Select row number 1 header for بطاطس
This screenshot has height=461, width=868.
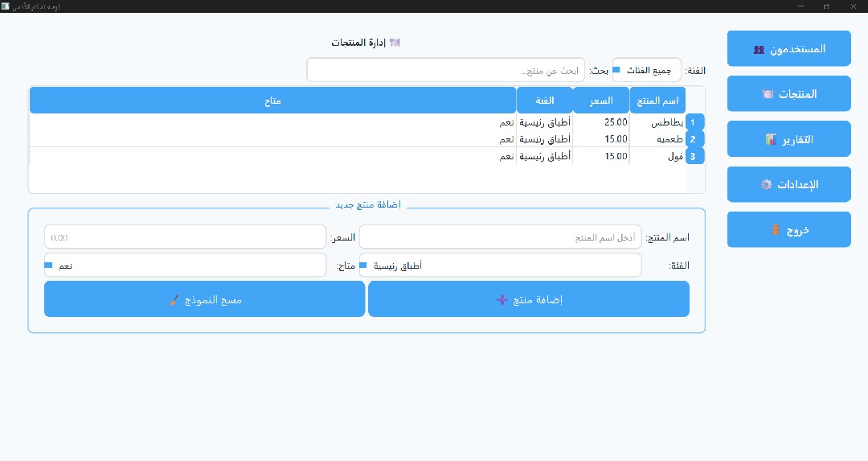tap(694, 122)
